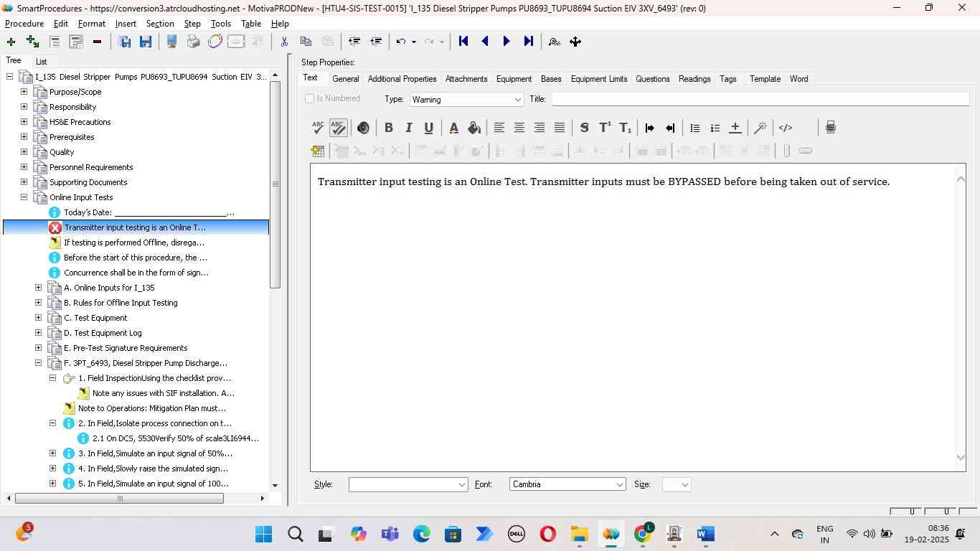
Task: Click the four-way move arrows icon
Action: tap(575, 42)
